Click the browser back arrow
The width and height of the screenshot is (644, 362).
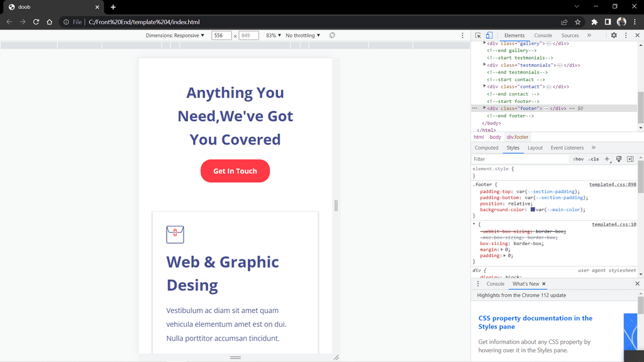click(9, 22)
